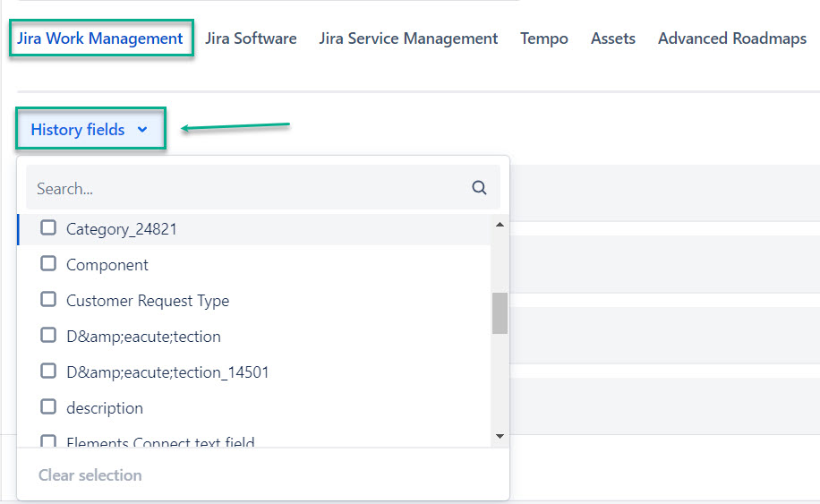Check the Elements Connect text field box
The width and height of the screenshot is (820, 504).
click(48, 442)
